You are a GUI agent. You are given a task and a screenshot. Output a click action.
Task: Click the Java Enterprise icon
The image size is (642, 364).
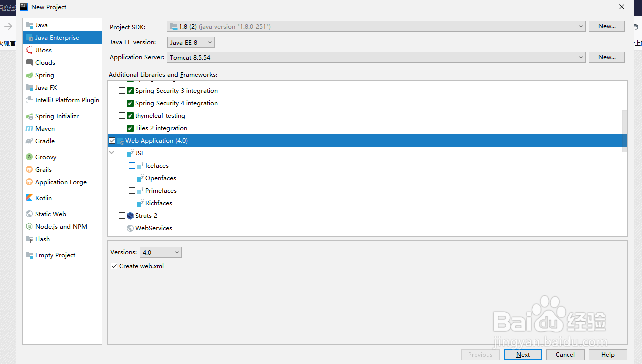tap(29, 38)
